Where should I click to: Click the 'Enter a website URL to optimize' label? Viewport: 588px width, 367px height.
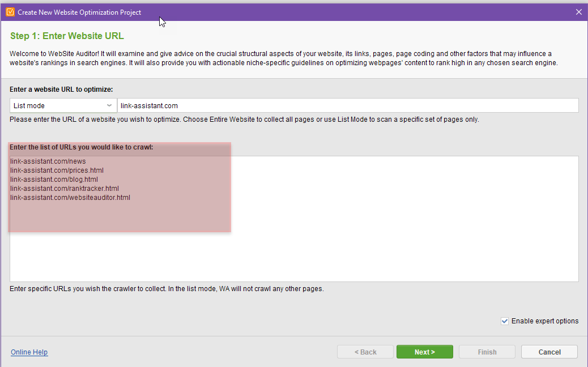coord(61,89)
